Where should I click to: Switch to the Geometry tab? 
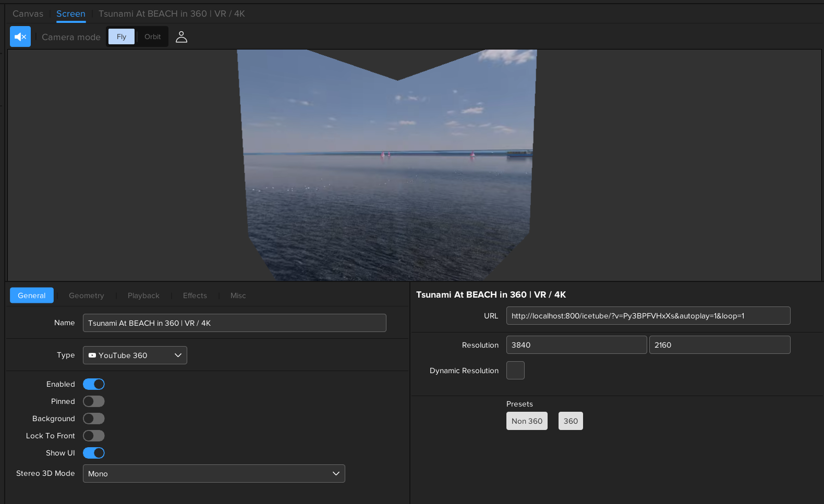point(86,296)
